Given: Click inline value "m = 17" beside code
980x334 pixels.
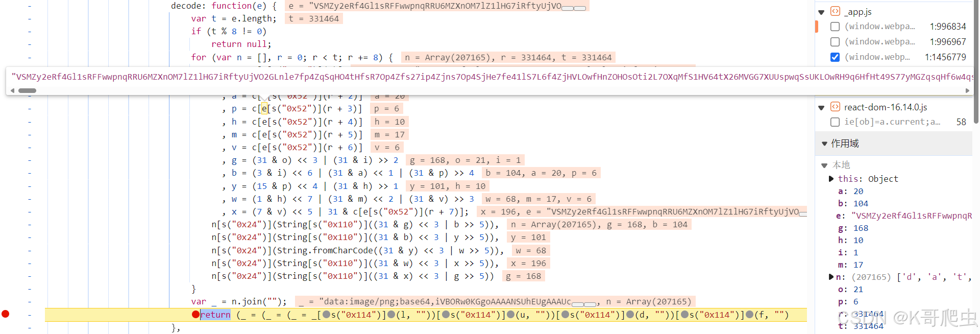Looking at the screenshot, I should (389, 134).
